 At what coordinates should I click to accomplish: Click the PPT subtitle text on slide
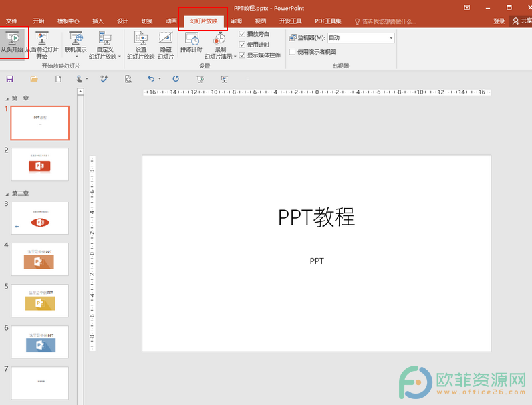pyautogui.click(x=317, y=261)
